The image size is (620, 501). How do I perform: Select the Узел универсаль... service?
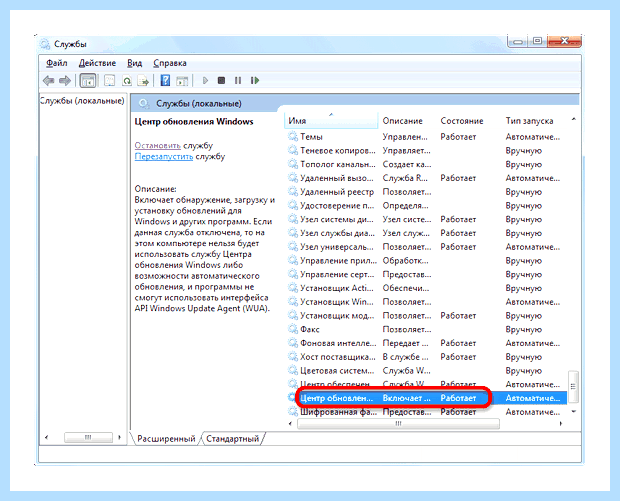pyautogui.click(x=426, y=247)
